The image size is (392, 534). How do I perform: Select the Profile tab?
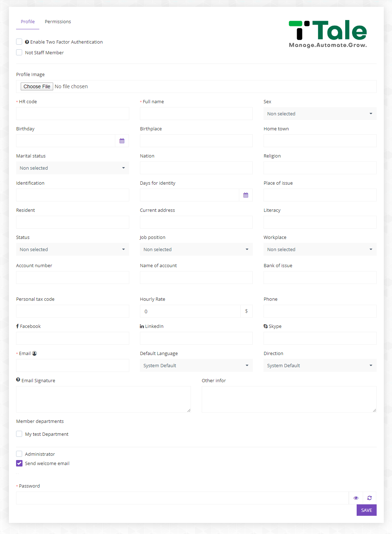pos(28,22)
